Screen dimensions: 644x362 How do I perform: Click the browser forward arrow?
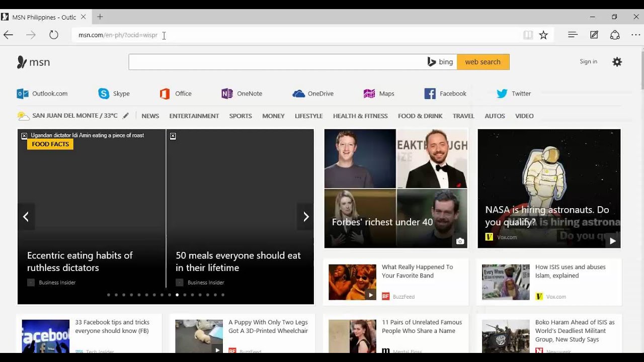point(31,35)
